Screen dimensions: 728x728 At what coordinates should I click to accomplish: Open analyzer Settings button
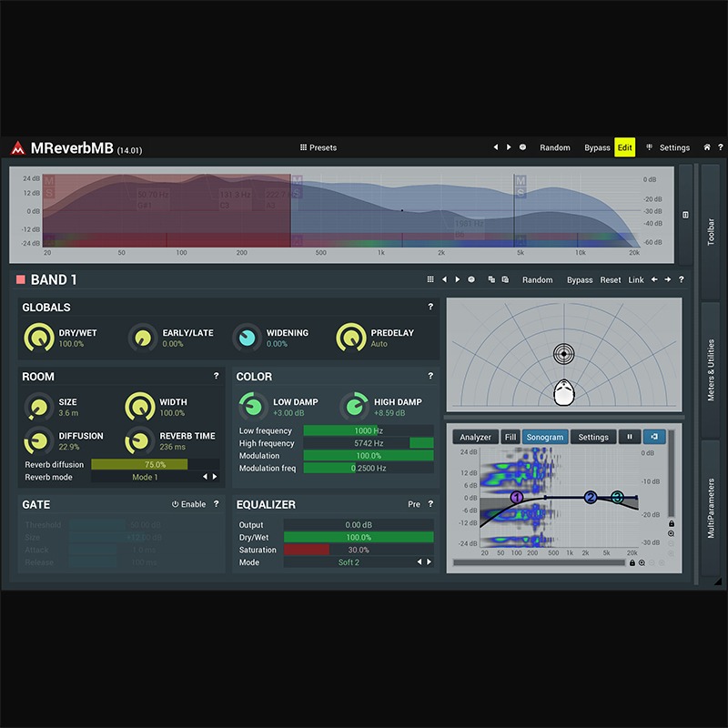click(x=593, y=437)
